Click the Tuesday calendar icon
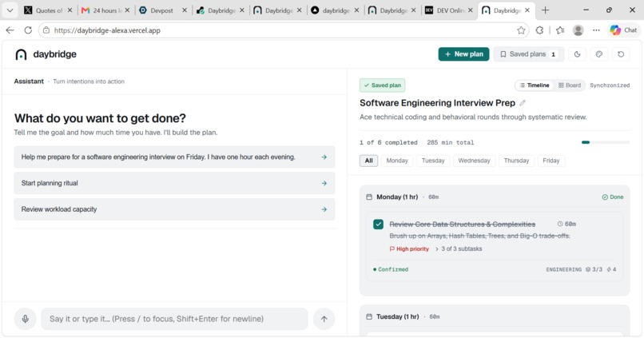Viewport: 644px width, 338px height. 369,316
